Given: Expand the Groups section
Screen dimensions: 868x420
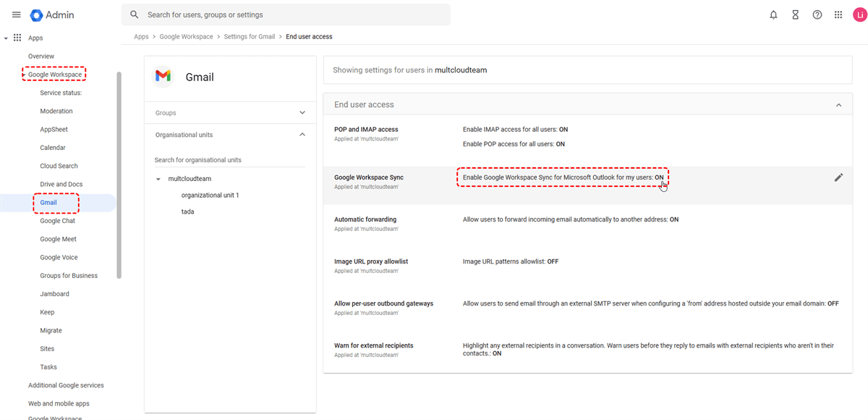Looking at the screenshot, I should tap(302, 113).
